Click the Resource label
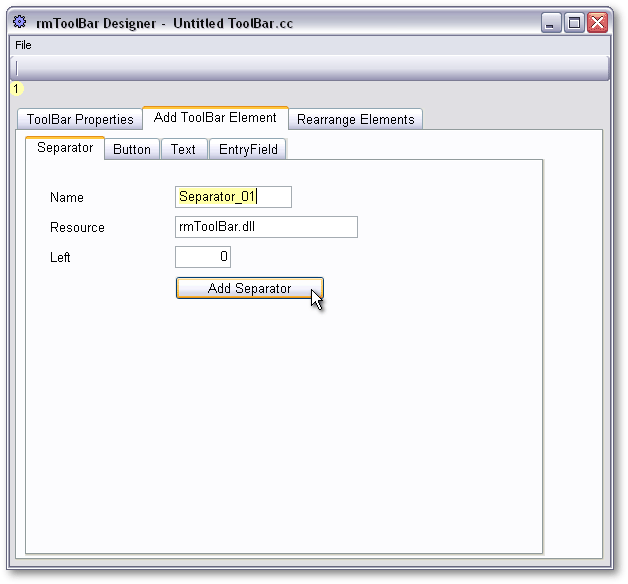628x584 pixels. [x=77, y=228]
